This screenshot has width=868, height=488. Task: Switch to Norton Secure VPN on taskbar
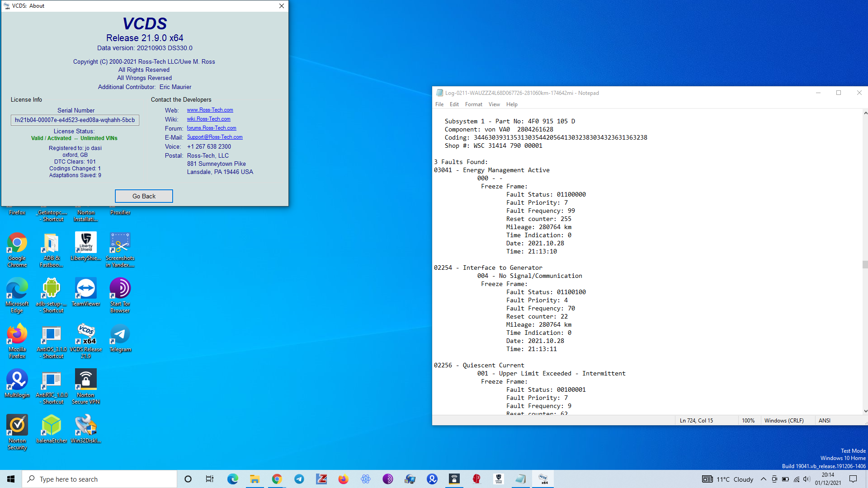[454, 479]
